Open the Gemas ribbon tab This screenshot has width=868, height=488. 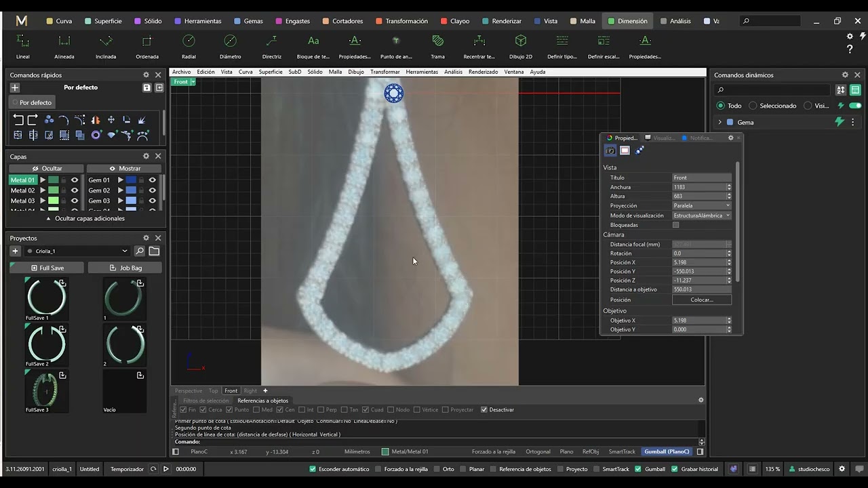[248, 21]
